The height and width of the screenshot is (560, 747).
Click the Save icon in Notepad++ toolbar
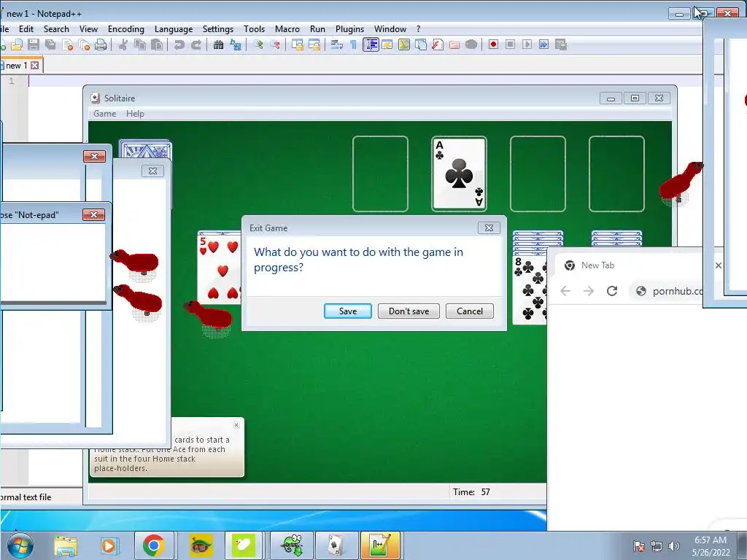point(34,44)
